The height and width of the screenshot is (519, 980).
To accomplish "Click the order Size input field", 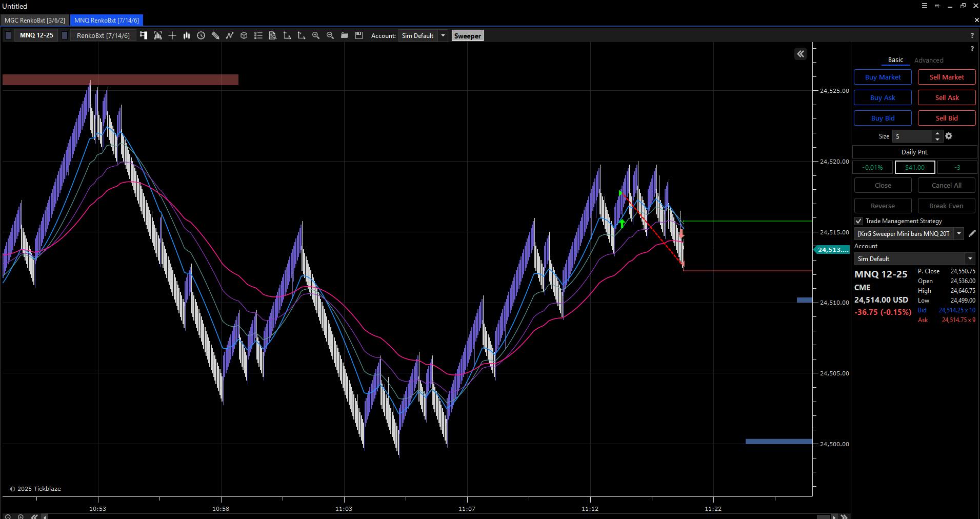I will [912, 136].
